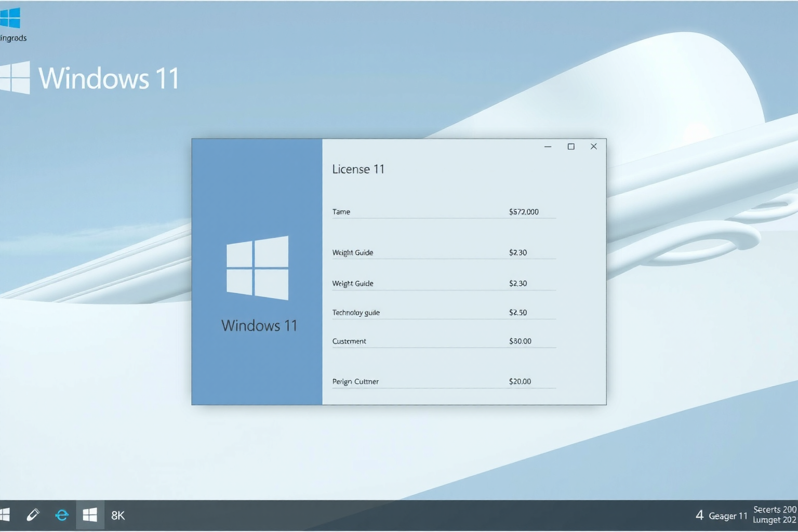The width and height of the screenshot is (798, 532).
Task: Launch the Edge browser from taskbar
Action: [62, 515]
